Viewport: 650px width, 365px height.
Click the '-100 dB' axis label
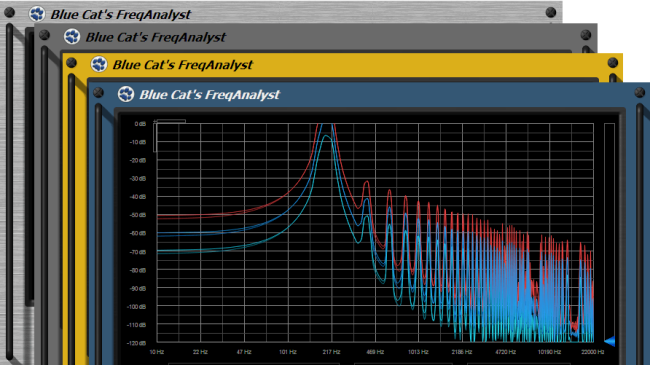pyautogui.click(x=136, y=307)
